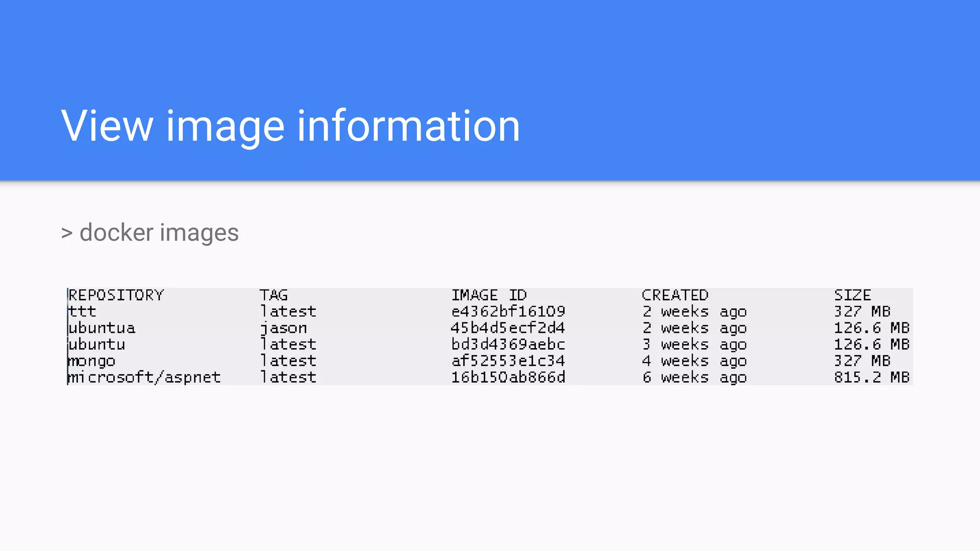The image size is (980, 551).
Task: Click the 'ubuntua' repository name
Action: click(x=101, y=328)
